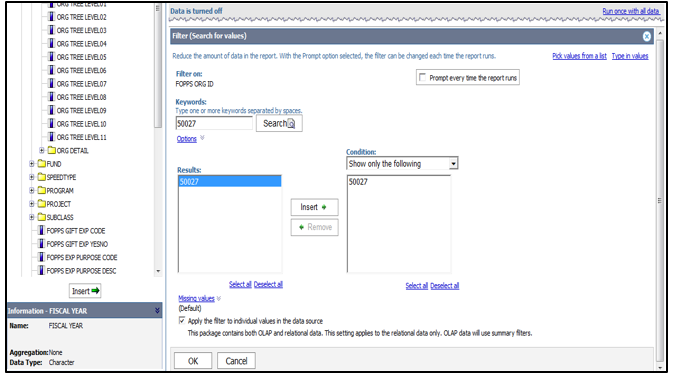Click the FUND folder icon
677x383 pixels.
pyautogui.click(x=41, y=164)
